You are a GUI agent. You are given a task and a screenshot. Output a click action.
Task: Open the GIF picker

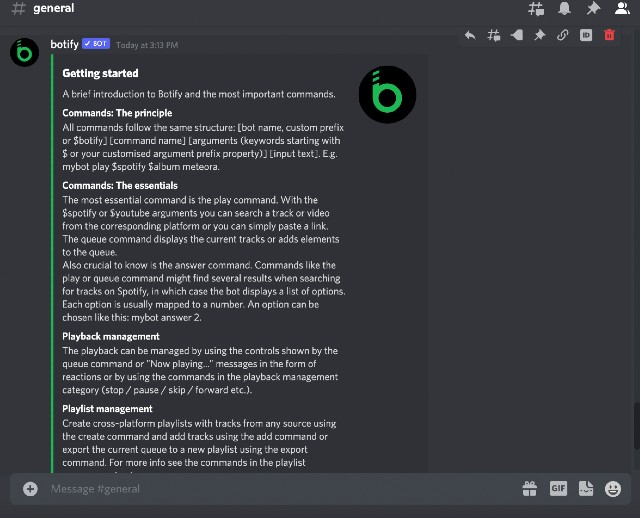pos(558,489)
